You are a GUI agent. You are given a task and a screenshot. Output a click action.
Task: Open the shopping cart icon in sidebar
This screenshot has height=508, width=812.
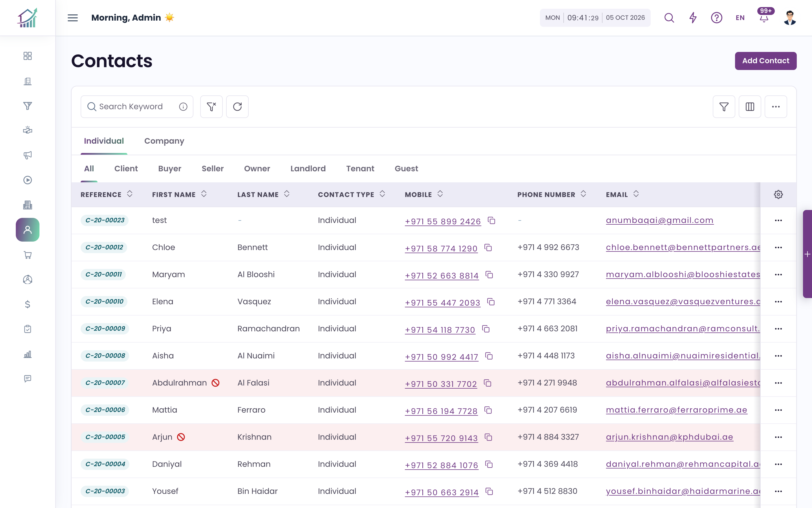[x=28, y=255]
